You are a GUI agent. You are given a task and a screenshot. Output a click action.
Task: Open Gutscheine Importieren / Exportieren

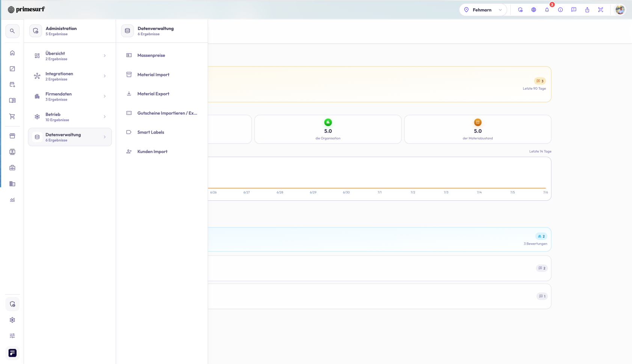point(162,113)
